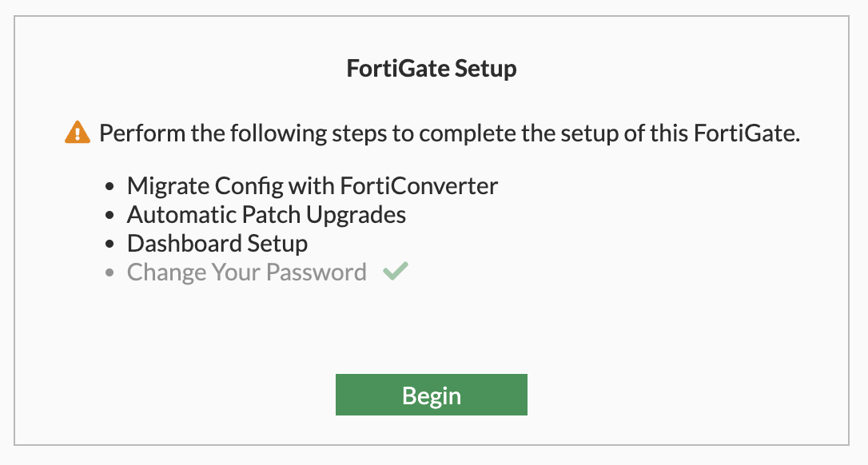This screenshot has width=868, height=465.
Task: Click the FortiGate Setup heading
Action: click(x=432, y=70)
